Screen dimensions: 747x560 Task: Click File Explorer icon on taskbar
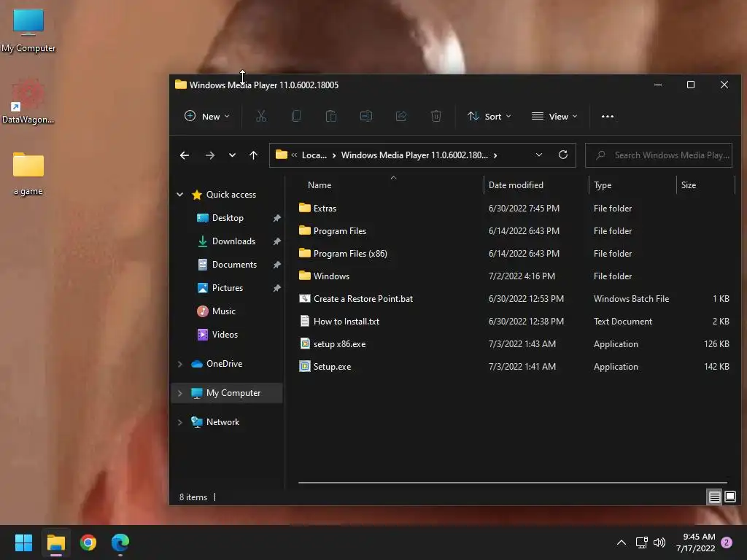[x=55, y=542]
